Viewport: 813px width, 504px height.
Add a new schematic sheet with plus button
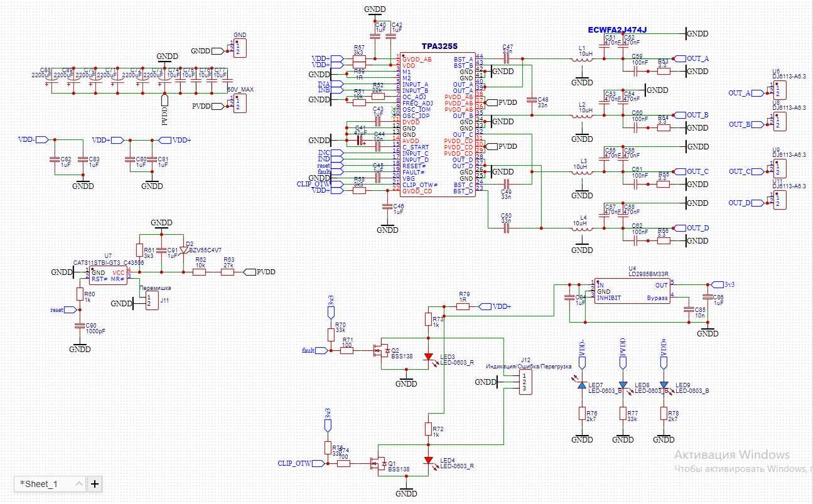(x=95, y=483)
